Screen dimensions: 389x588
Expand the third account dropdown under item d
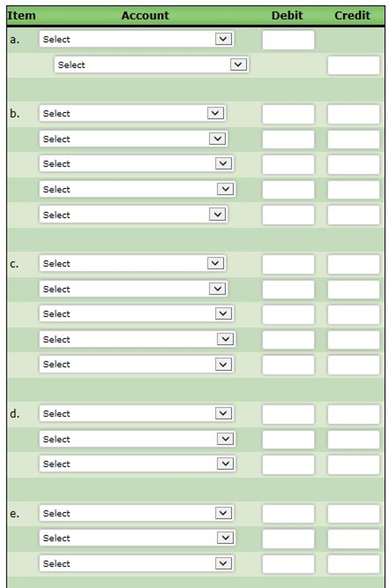[137, 464]
